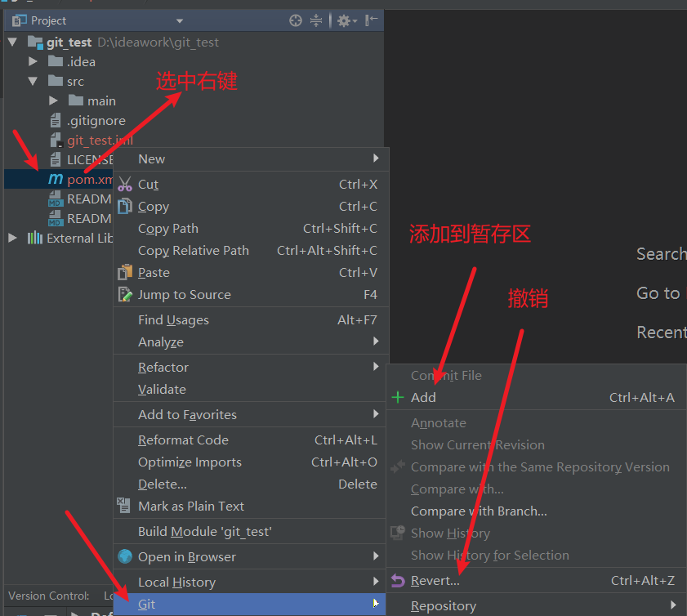Click the .gitignore file icon
The height and width of the screenshot is (616, 687).
tap(56, 120)
